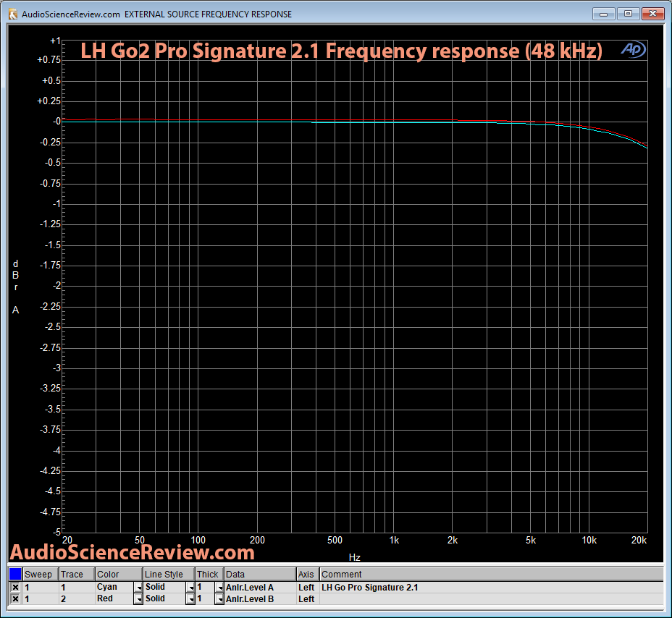Click the Red color name cell
Image resolution: width=672 pixels, height=618 pixels.
[115, 598]
